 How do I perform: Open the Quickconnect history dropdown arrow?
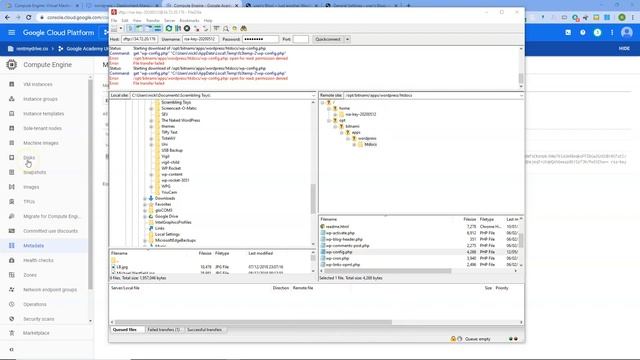(347, 39)
